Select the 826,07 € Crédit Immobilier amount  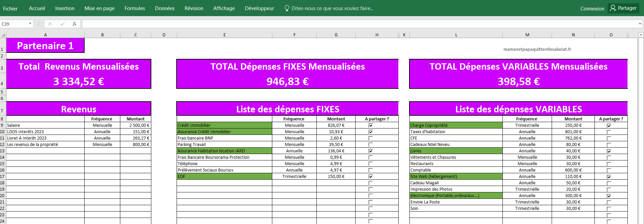point(336,125)
